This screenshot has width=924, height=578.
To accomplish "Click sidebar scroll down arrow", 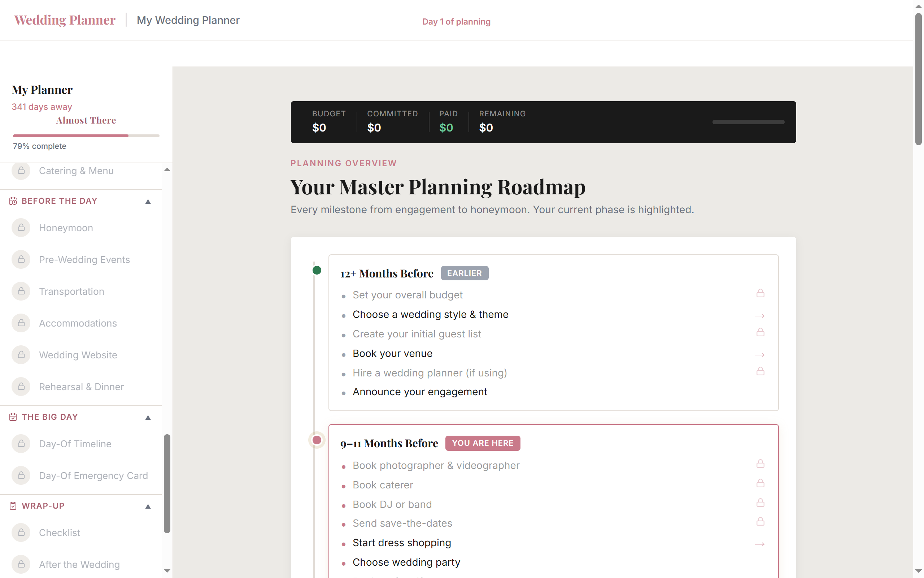I will 167,571.
